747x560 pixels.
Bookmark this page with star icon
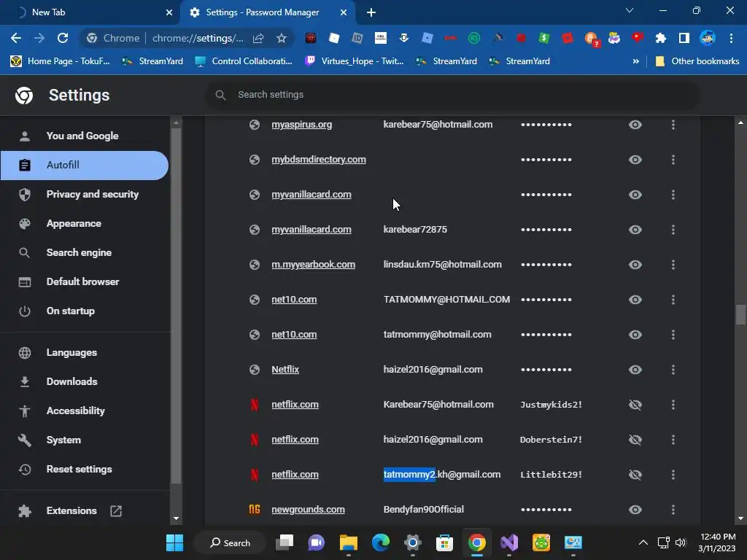[281, 38]
